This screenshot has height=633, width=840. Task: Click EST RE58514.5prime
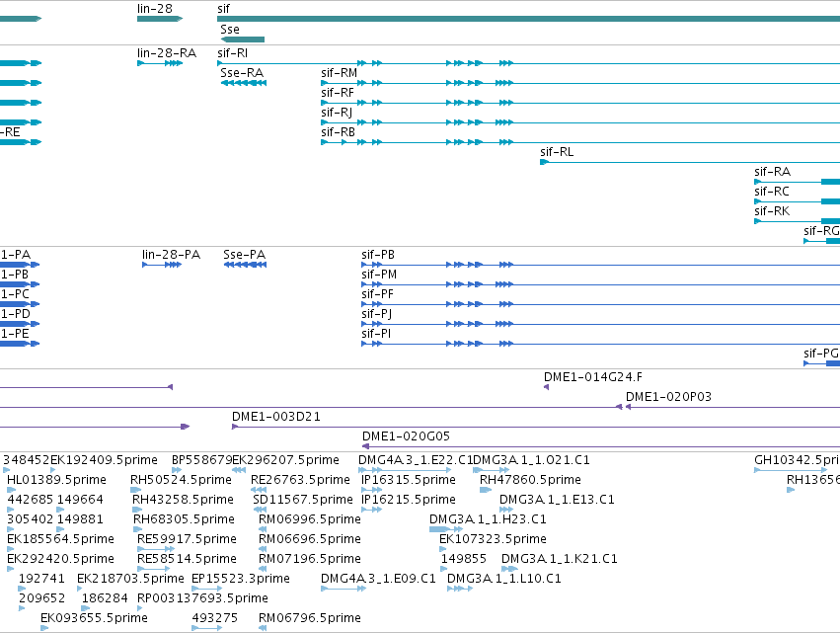click(154, 569)
